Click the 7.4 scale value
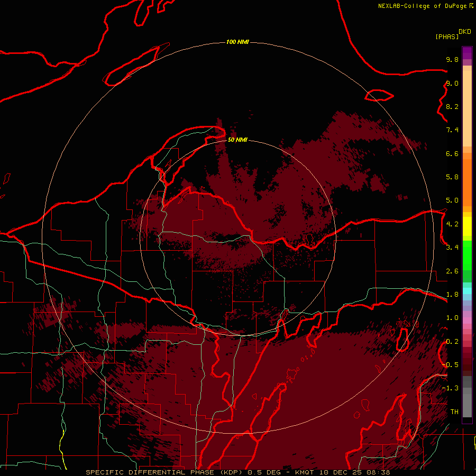 click(x=452, y=130)
